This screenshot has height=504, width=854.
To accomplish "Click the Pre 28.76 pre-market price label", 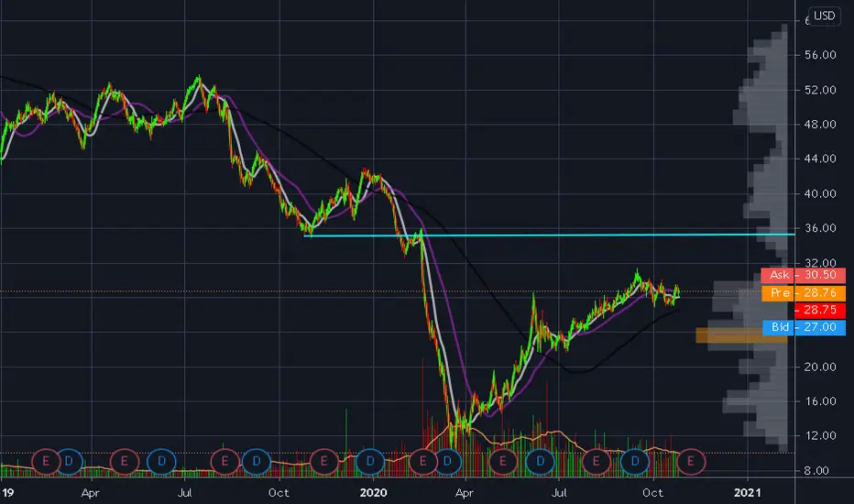I will point(804,293).
